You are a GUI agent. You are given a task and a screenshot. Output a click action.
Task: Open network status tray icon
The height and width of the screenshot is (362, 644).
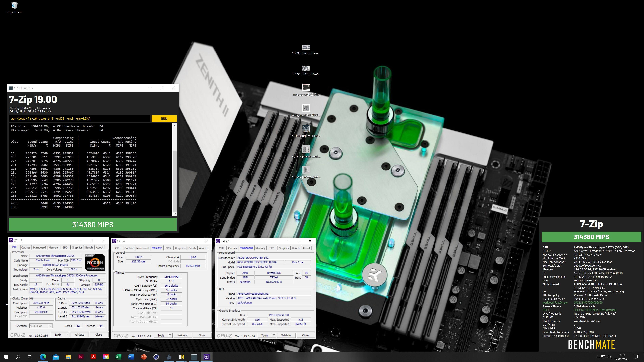click(x=603, y=357)
